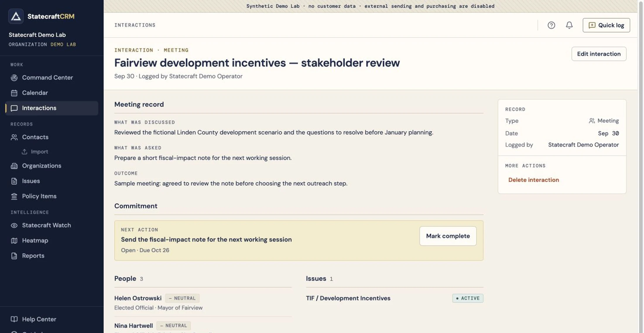
Task: Click the Heatmap map icon
Action: [14, 240]
